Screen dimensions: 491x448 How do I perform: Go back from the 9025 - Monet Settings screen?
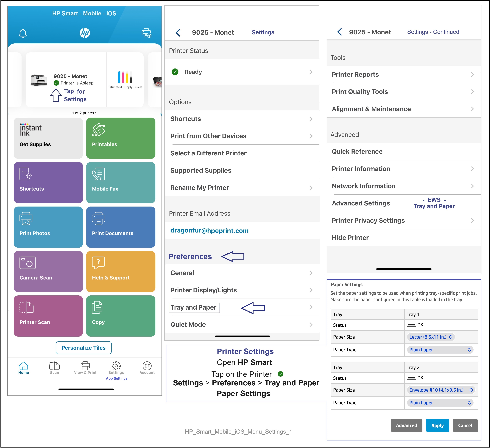tap(178, 32)
